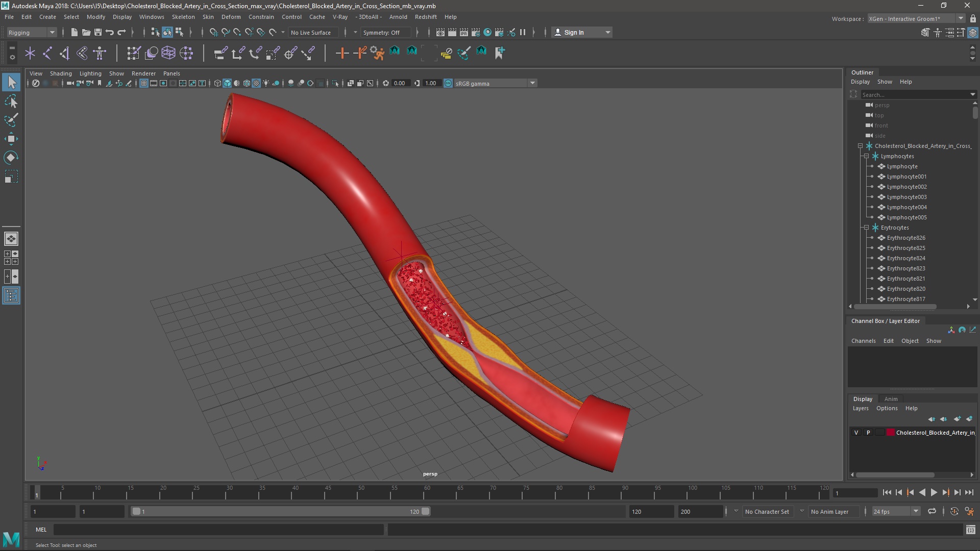
Task: Open the sRGB gamma view transform dropdown
Action: click(x=495, y=83)
